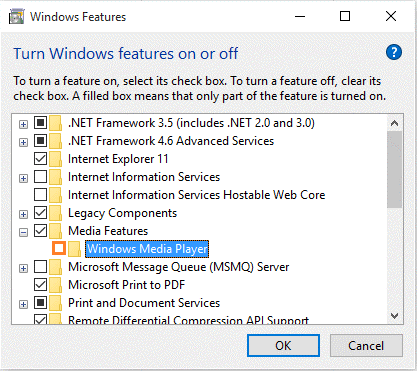
Task: Open the blue help question mark icon
Action: (x=394, y=52)
